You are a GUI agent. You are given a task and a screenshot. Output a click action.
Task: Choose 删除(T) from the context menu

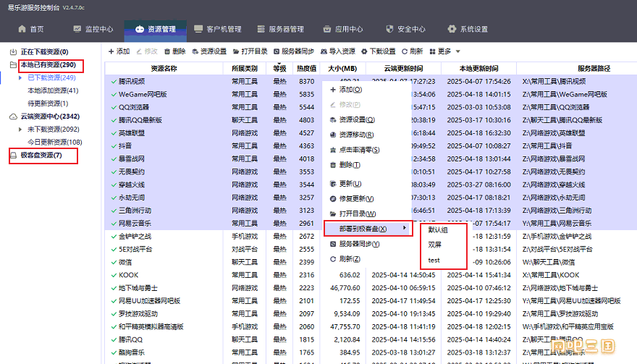click(350, 164)
